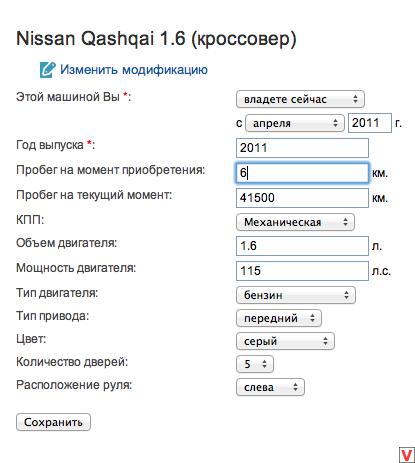Viewport: 415px width, 463px height.
Task: Open the number of doors dropdown
Action: coord(255,364)
